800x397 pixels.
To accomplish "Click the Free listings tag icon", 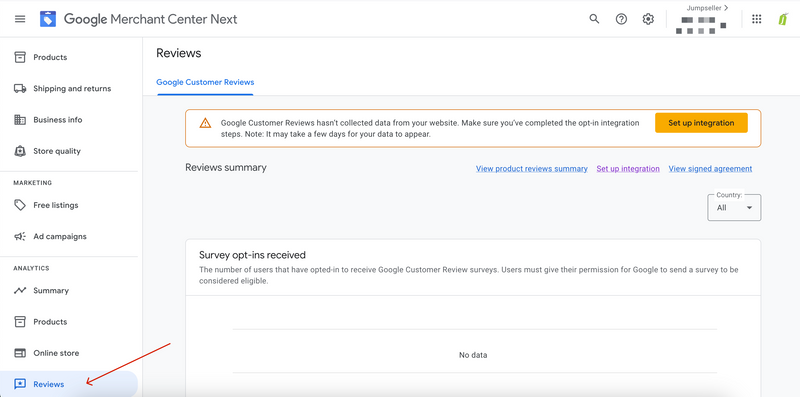I will click(x=20, y=205).
